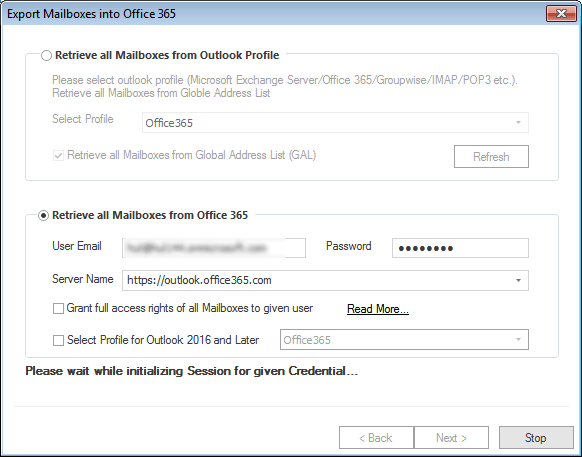Viewport: 582px width, 457px height.
Task: Expand the Server Name dropdown arrow
Action: click(x=518, y=280)
